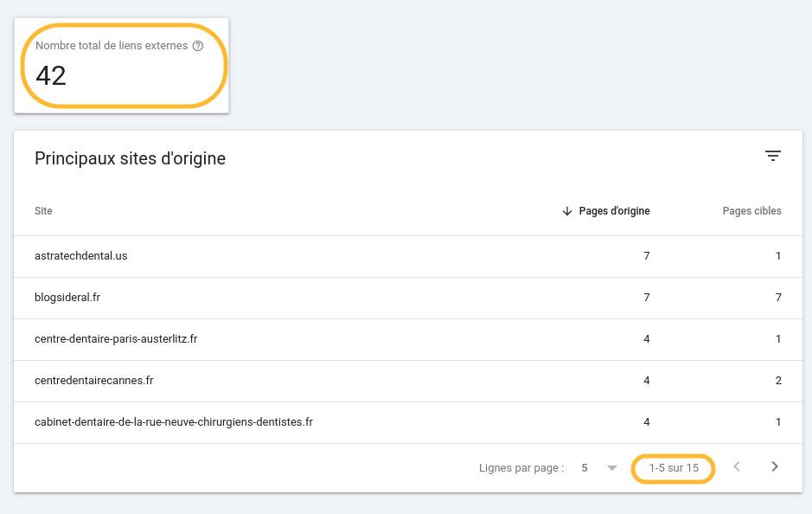
Task: Expand the rows-per-page selector arrow
Action: pos(612,467)
